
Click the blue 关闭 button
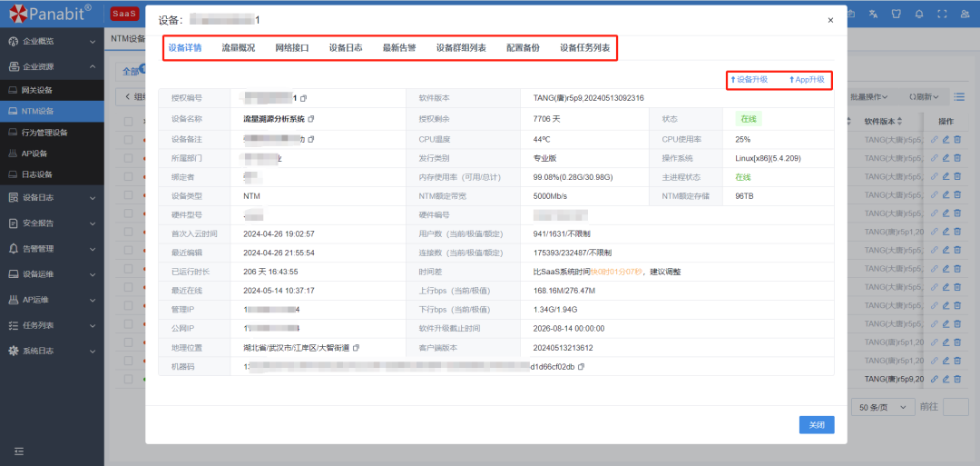817,425
